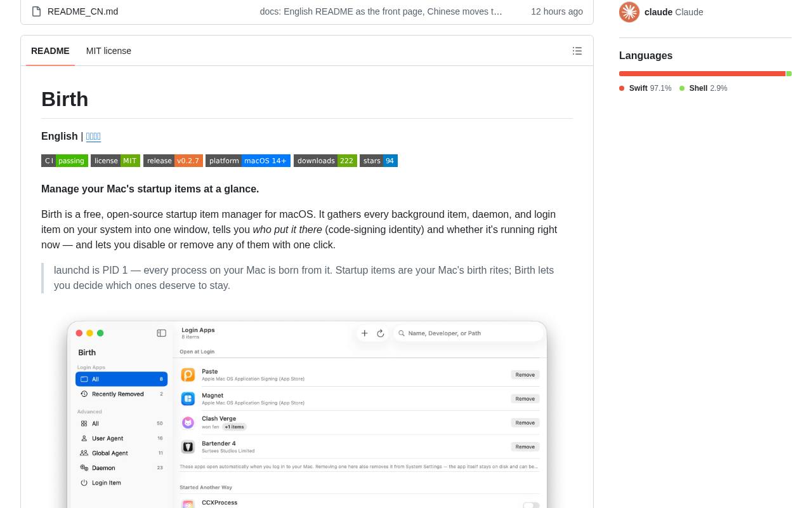Click the green Shell segment of the language bar

coord(789,74)
